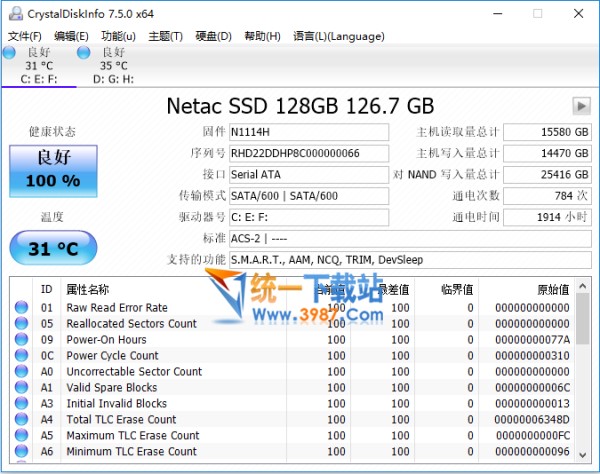Select the Reallocated Sectors Count row

click(292, 323)
